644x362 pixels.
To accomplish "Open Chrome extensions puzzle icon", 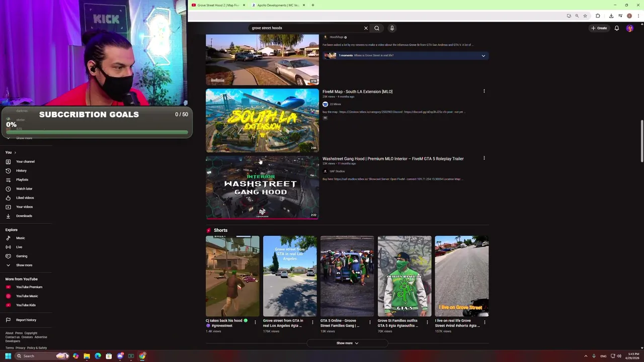I will click(598, 16).
